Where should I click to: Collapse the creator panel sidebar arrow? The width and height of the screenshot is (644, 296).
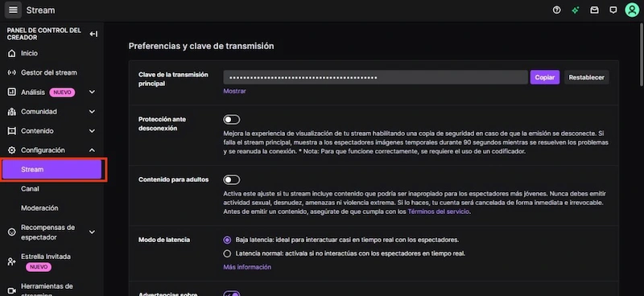coord(93,34)
